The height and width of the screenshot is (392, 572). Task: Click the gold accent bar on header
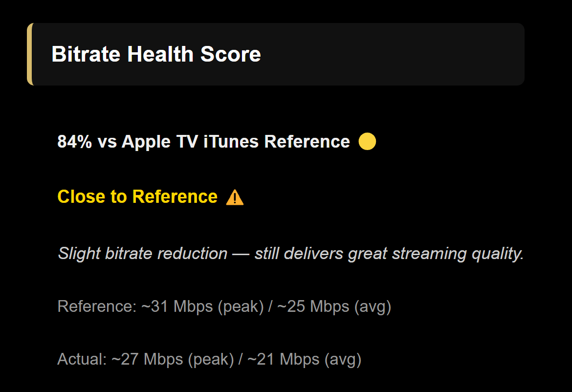(30, 54)
